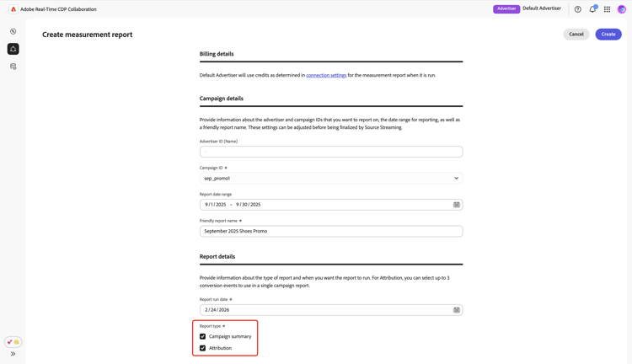Open the connection settings link
The image size is (632, 364).
(326, 75)
